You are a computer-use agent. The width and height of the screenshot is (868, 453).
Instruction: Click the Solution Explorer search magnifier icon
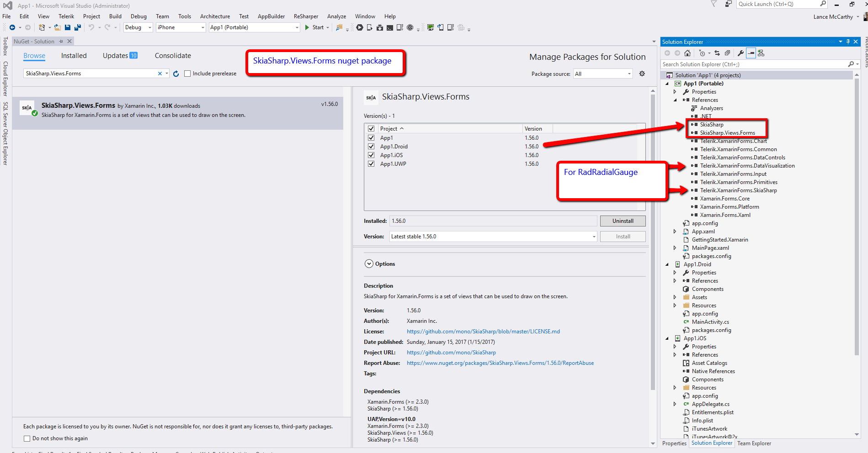[x=851, y=64]
